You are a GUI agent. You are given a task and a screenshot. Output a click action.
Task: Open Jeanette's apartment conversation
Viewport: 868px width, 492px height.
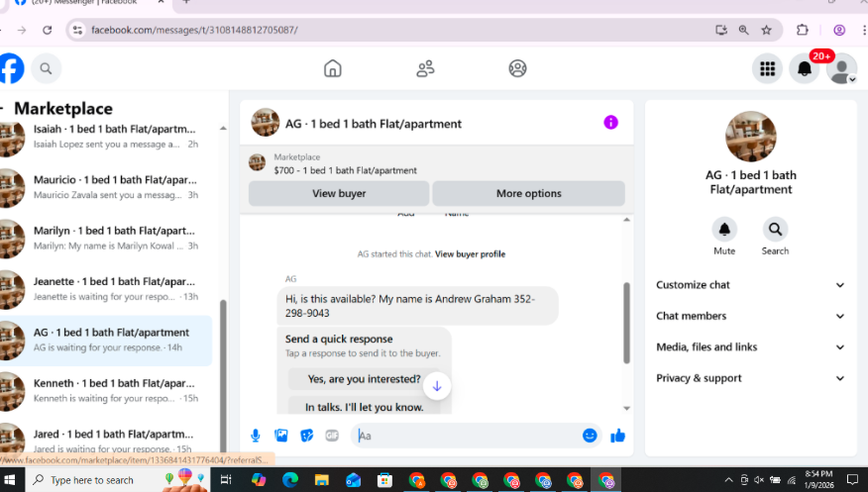[106, 289]
